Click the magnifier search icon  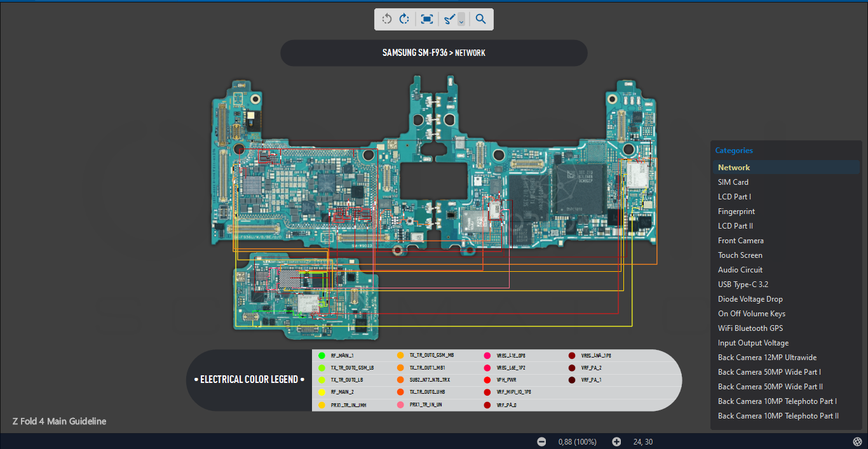(481, 19)
